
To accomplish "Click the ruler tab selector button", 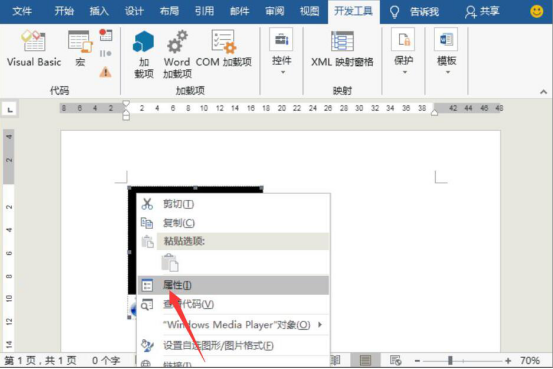I will [x=10, y=109].
